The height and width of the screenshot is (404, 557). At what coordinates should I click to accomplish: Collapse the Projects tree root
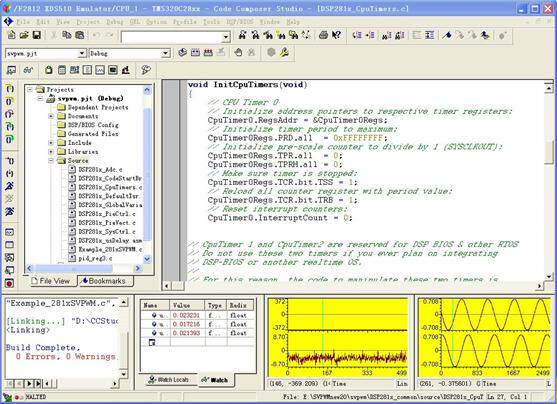pyautogui.click(x=31, y=89)
